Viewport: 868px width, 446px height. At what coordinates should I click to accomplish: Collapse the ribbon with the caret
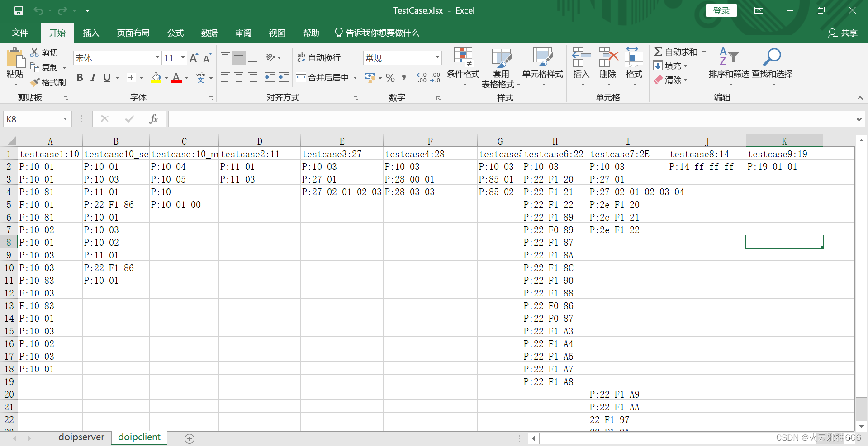[860, 98]
